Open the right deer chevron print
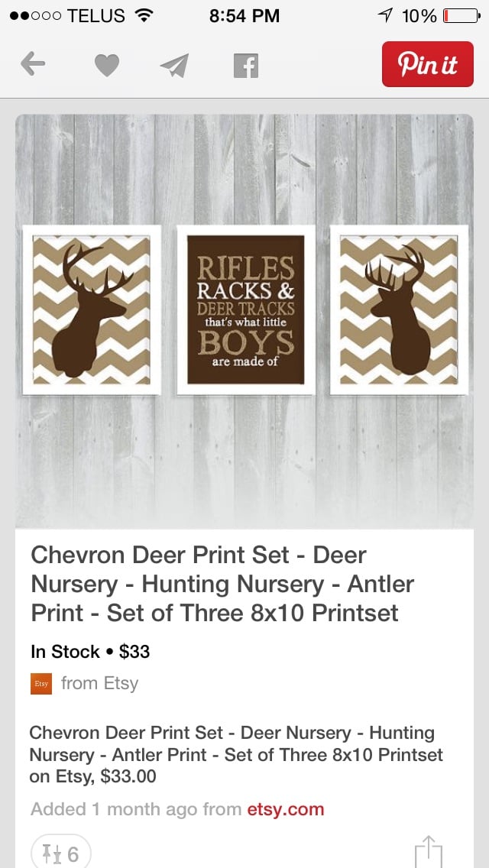Screen dimensions: 489x868 pos(399,310)
